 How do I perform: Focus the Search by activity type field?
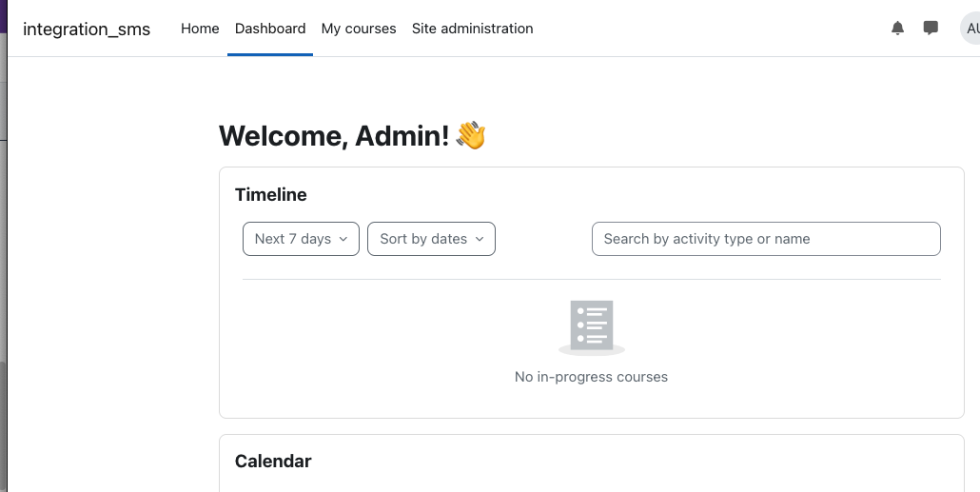[766, 239]
